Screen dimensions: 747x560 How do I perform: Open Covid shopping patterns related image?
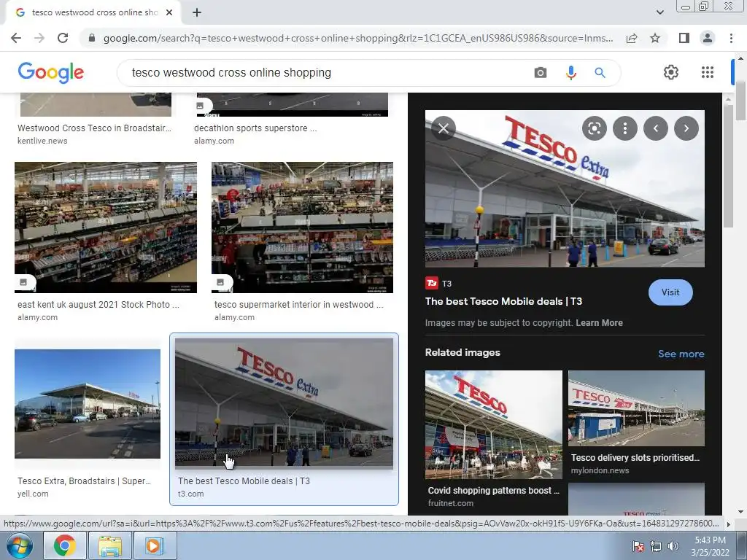[494, 424]
